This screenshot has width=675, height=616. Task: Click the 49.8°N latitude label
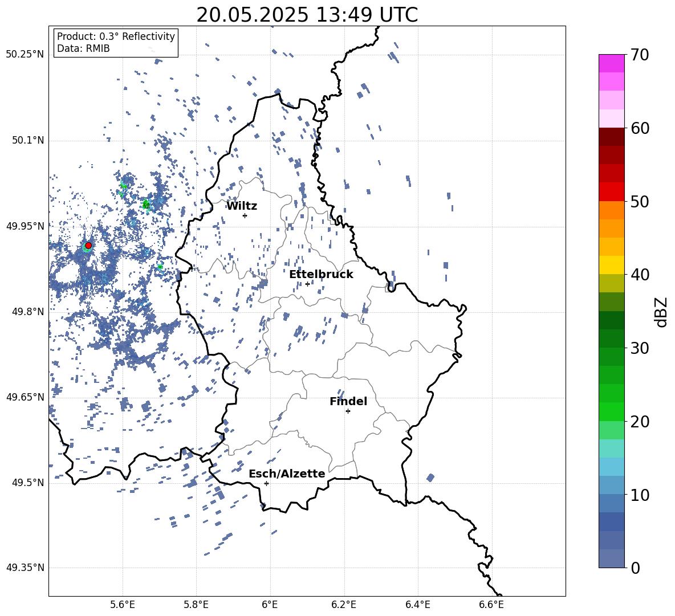coord(28,312)
